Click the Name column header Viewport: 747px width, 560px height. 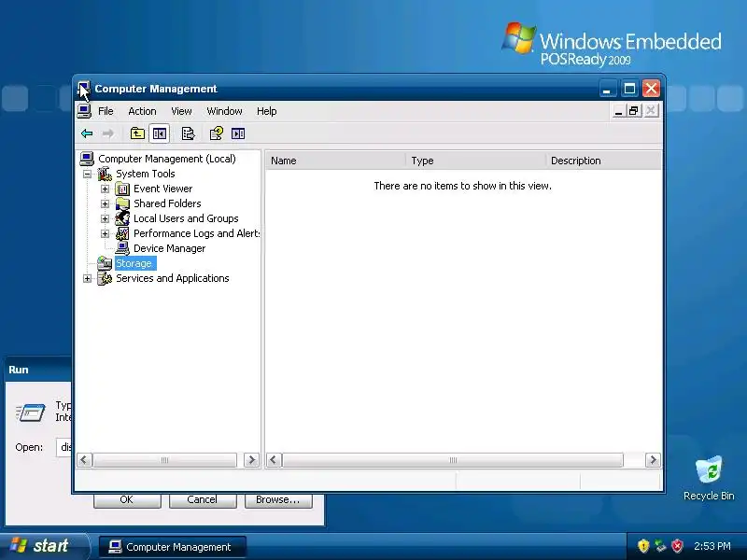pyautogui.click(x=335, y=161)
